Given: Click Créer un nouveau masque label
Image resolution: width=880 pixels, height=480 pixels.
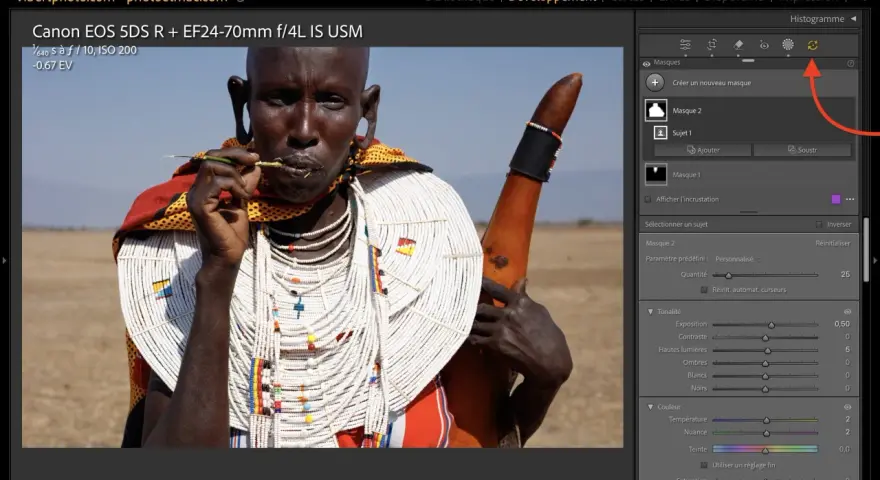Looking at the screenshot, I should pos(711,83).
